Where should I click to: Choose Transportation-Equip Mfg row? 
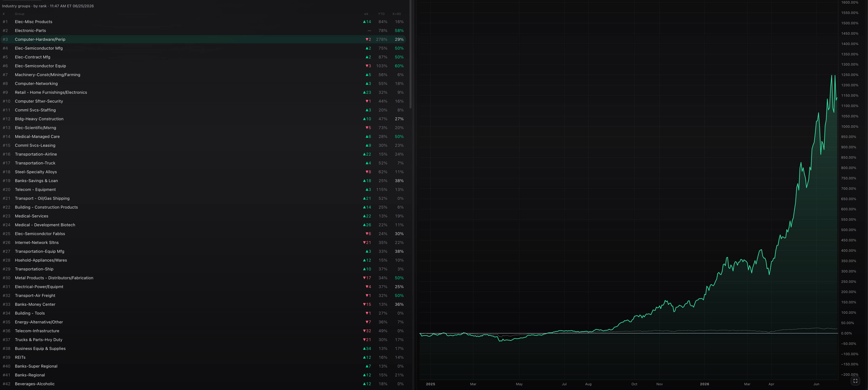pyautogui.click(x=203, y=252)
